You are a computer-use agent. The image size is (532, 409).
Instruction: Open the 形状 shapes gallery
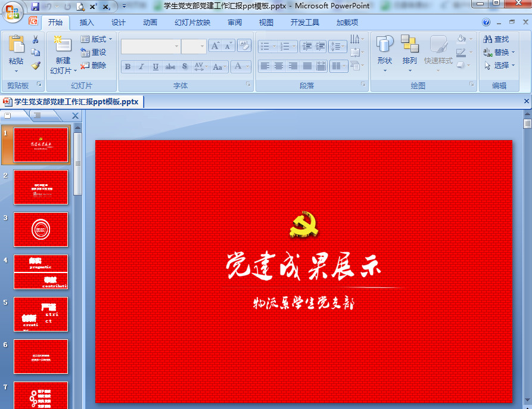[385, 53]
